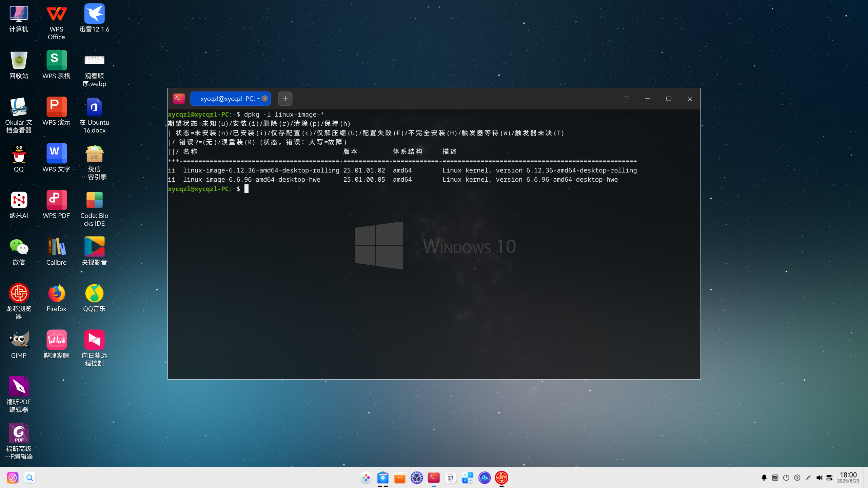
Task: Open the terminal hamburger menu
Action: pyautogui.click(x=626, y=99)
